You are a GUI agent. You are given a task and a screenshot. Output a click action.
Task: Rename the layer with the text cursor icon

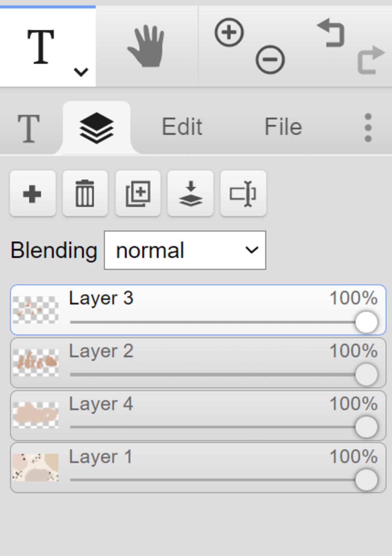(243, 193)
